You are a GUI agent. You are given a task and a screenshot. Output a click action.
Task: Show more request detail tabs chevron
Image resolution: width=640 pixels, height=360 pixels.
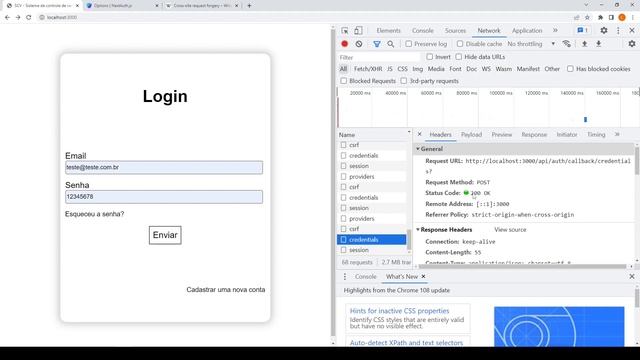[x=617, y=134]
